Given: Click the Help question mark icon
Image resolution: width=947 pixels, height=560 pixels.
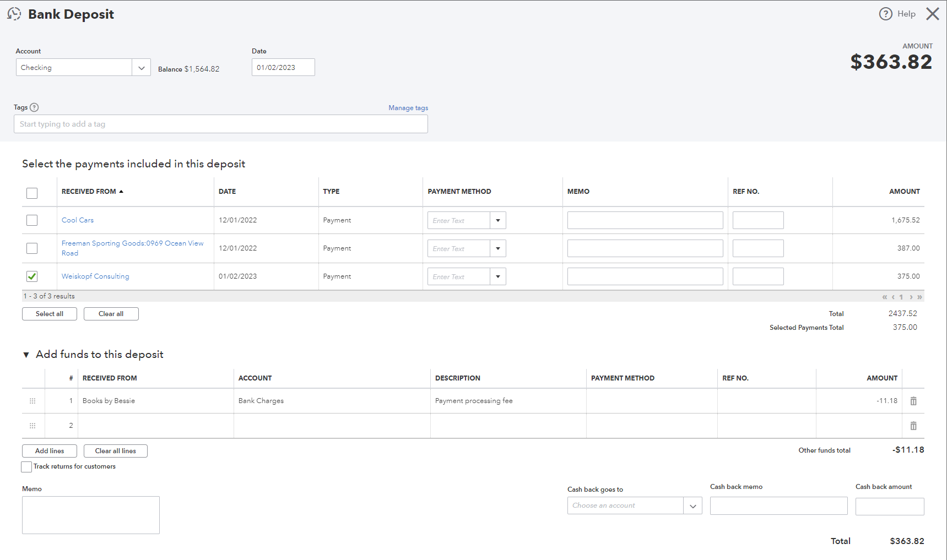Looking at the screenshot, I should 885,14.
